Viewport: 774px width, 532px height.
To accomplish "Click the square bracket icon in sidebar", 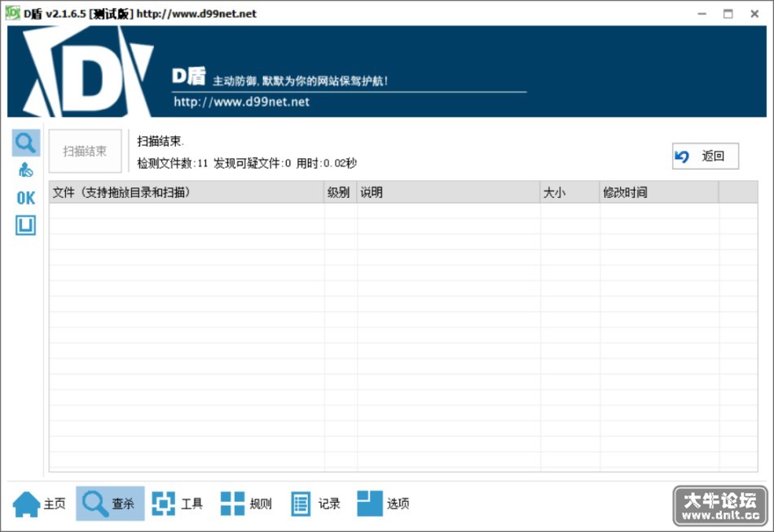I will click(x=26, y=226).
